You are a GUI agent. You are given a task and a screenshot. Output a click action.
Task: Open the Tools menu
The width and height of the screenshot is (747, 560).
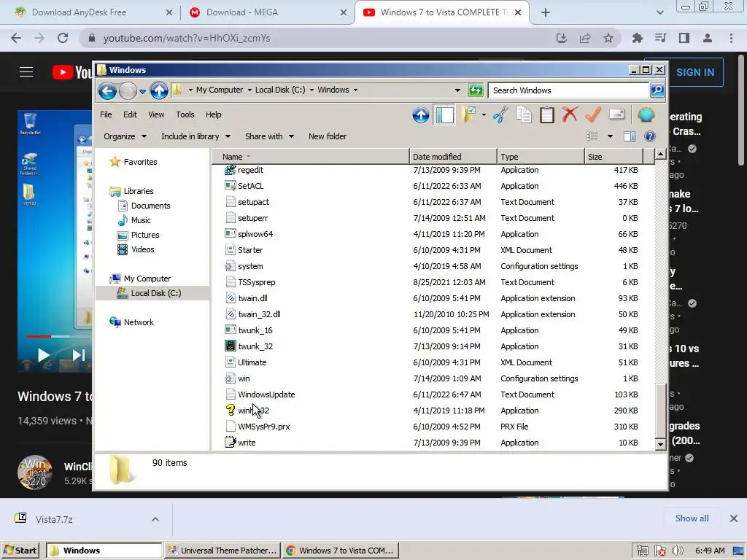[x=185, y=114]
